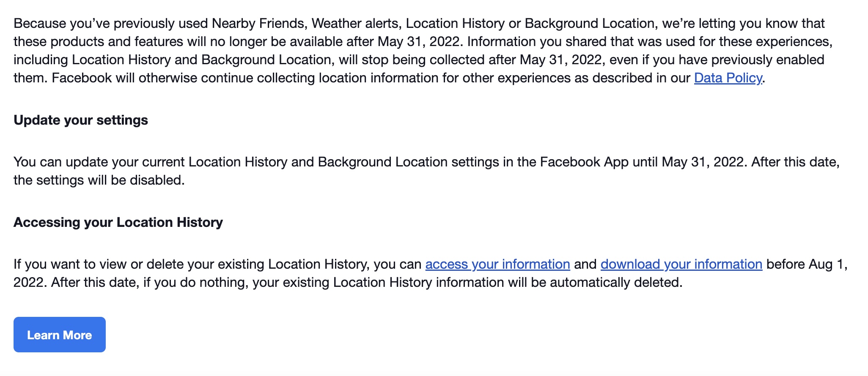Screen dimensions: 868x376
Task: Click the "before Aug 1" text
Action: (805, 264)
